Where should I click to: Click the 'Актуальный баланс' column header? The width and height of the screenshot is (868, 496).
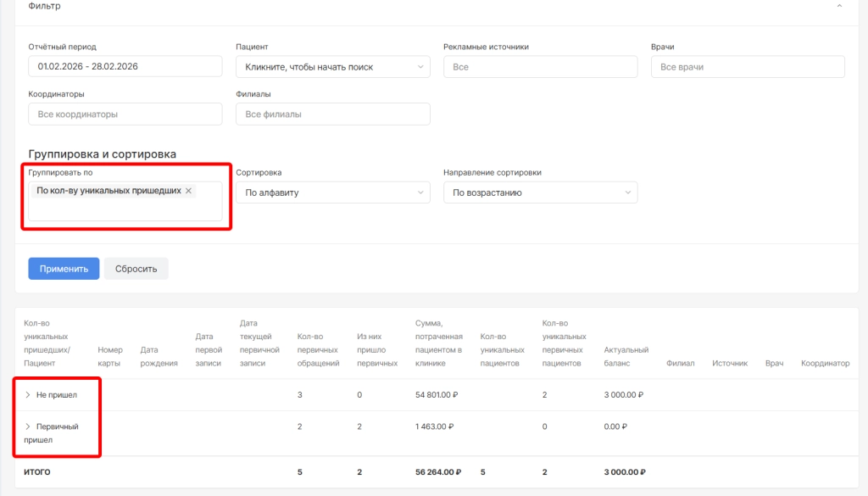click(x=626, y=356)
